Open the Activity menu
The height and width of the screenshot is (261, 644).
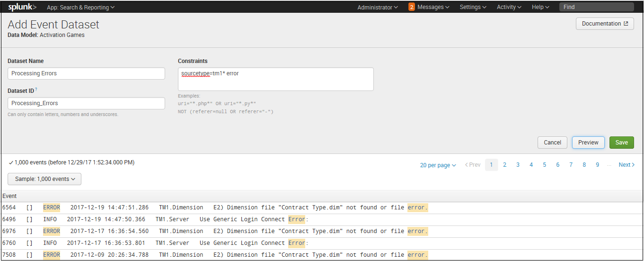click(x=509, y=8)
